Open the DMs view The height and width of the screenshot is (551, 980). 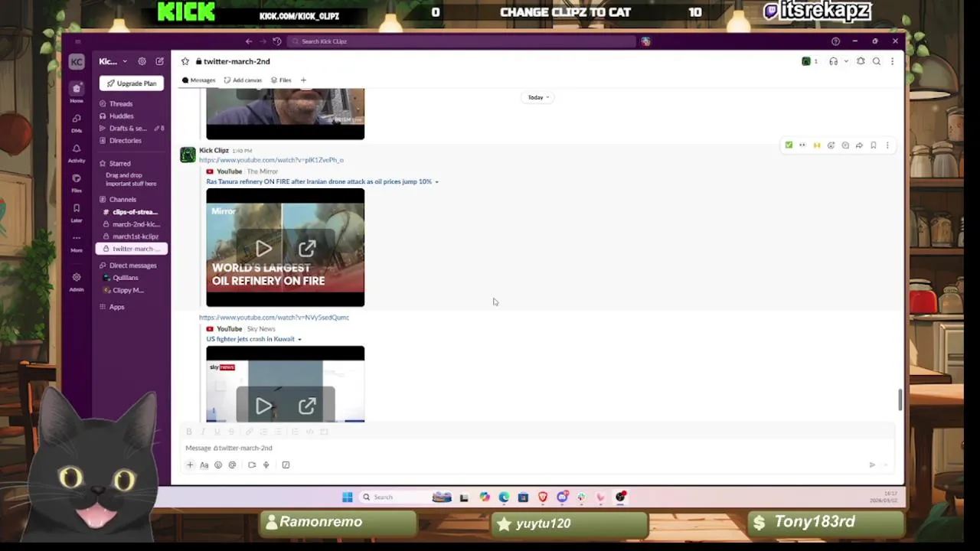click(x=77, y=122)
